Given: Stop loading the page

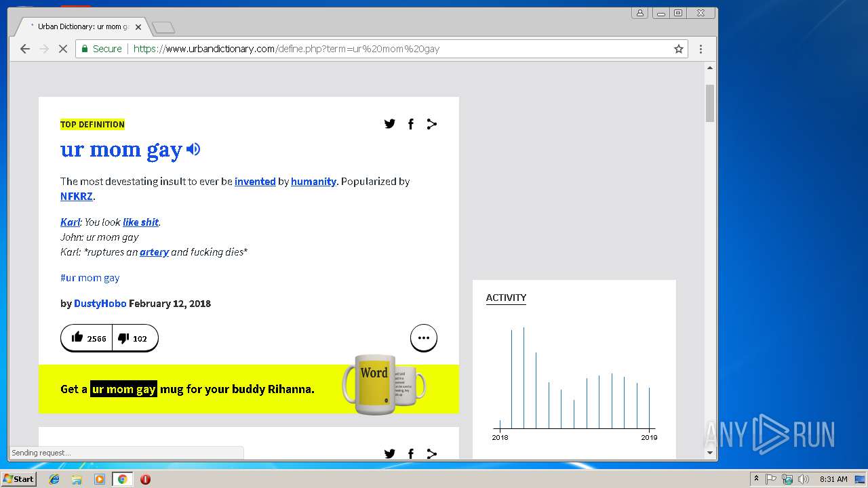Looking at the screenshot, I should tap(63, 49).
